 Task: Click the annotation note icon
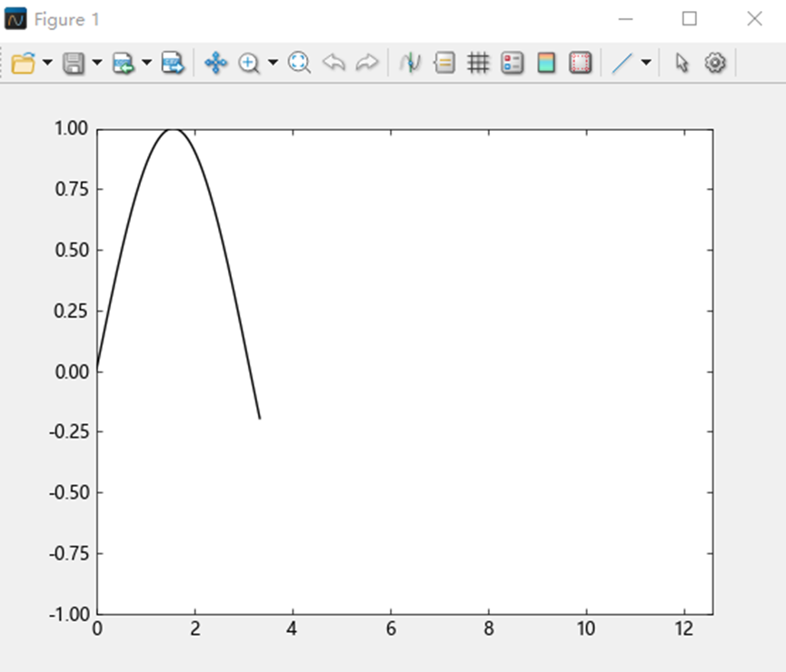pyautogui.click(x=444, y=64)
